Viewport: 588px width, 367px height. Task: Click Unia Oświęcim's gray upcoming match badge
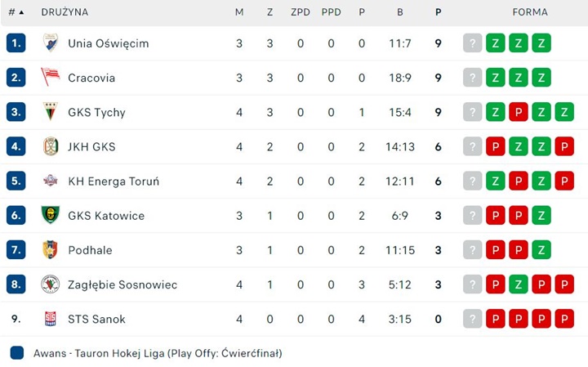[x=472, y=43]
